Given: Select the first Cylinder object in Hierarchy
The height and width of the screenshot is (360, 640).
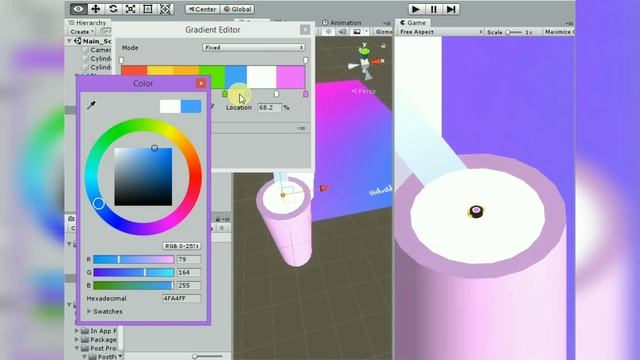Looking at the screenshot, I should [100, 58].
